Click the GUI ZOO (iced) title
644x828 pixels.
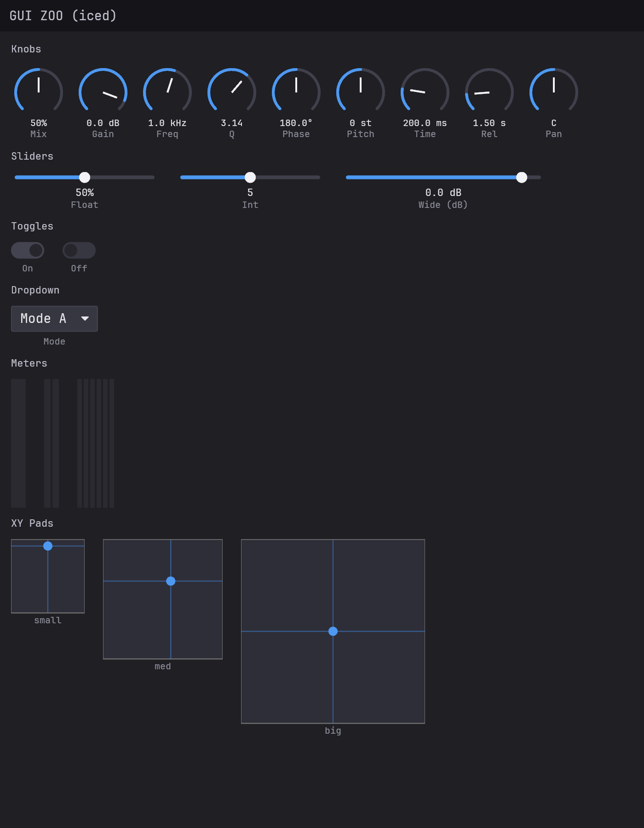pos(63,16)
